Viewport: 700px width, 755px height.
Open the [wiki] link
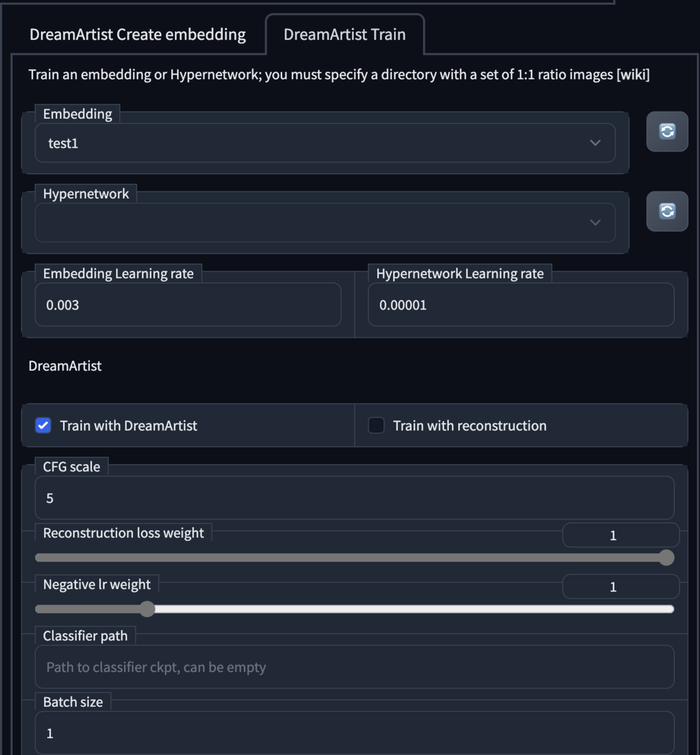pyautogui.click(x=633, y=75)
